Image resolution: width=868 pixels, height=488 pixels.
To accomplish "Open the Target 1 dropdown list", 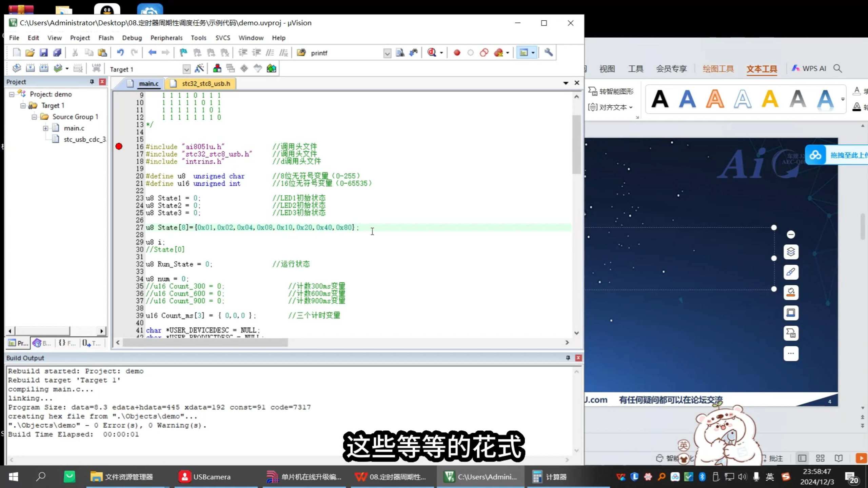I will click(186, 69).
